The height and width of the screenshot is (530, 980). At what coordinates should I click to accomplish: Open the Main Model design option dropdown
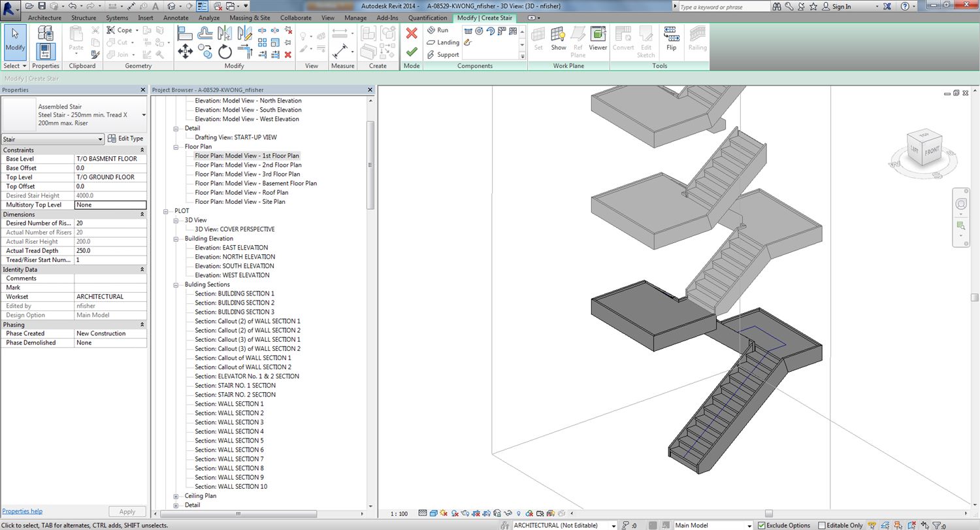[749, 525]
